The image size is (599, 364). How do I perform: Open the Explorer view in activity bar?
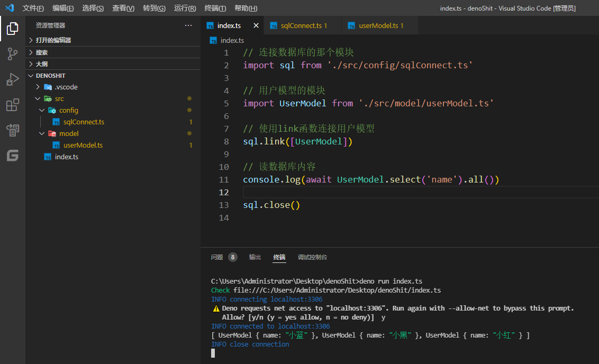point(12,29)
